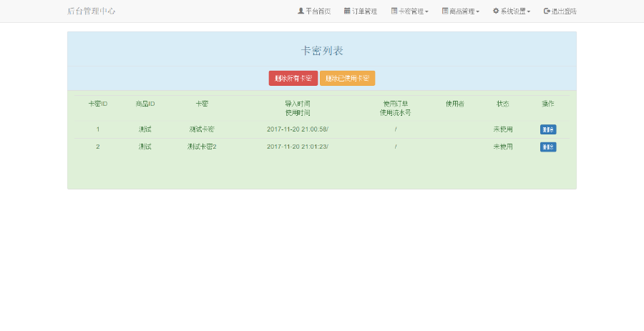Click the timestamp 2017-11-20 21:01:23/
Viewport: 644px width, 331px height.
[x=298, y=147]
